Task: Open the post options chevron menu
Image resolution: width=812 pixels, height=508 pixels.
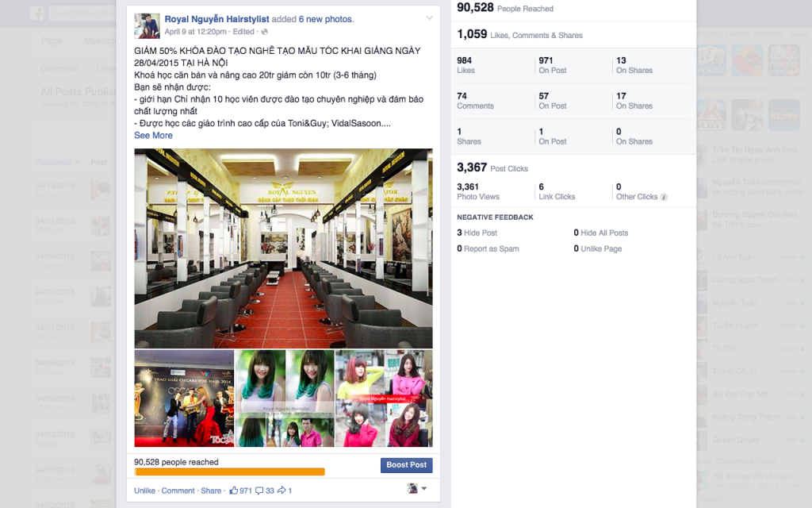Action: (x=429, y=18)
